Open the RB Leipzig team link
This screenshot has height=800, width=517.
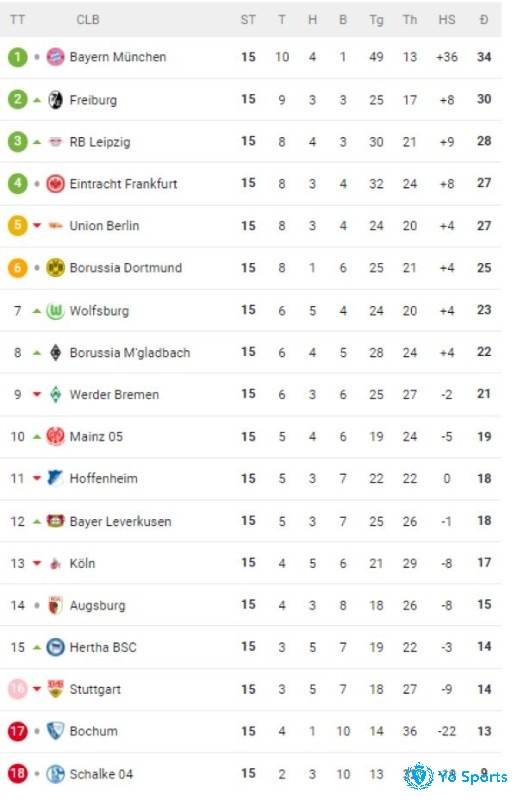point(100,142)
